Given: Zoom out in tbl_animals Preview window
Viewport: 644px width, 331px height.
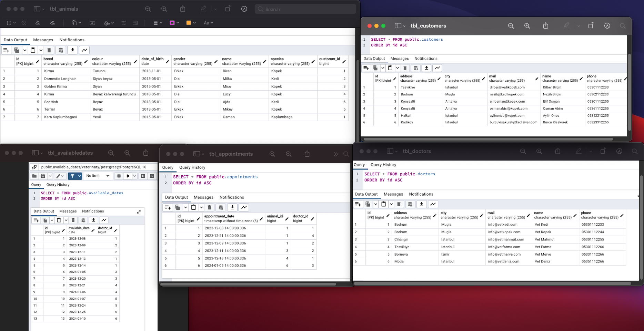Looking at the screenshot, I should (148, 9).
